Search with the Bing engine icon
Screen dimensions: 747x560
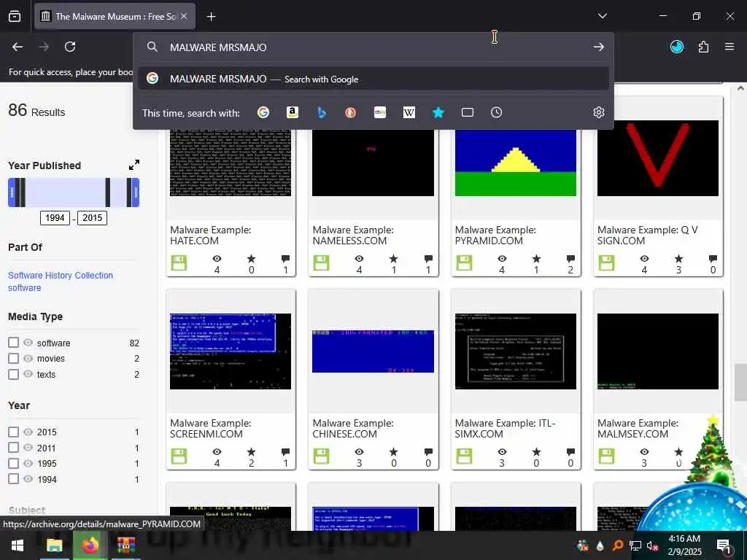(x=322, y=112)
